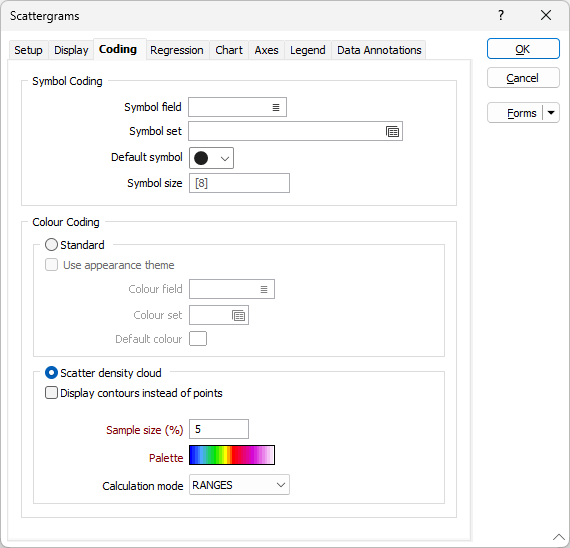Click the help question mark icon
Image resolution: width=570 pixels, height=548 pixels.
[501, 15]
